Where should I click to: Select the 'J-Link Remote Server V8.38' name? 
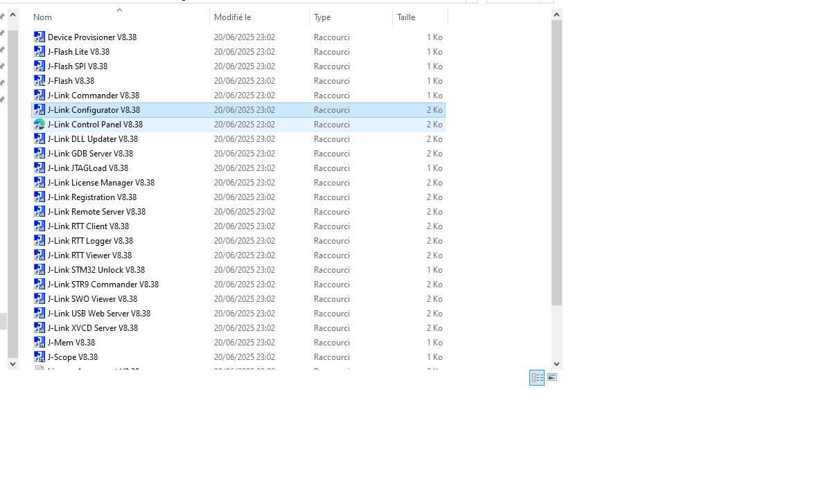[97, 212]
